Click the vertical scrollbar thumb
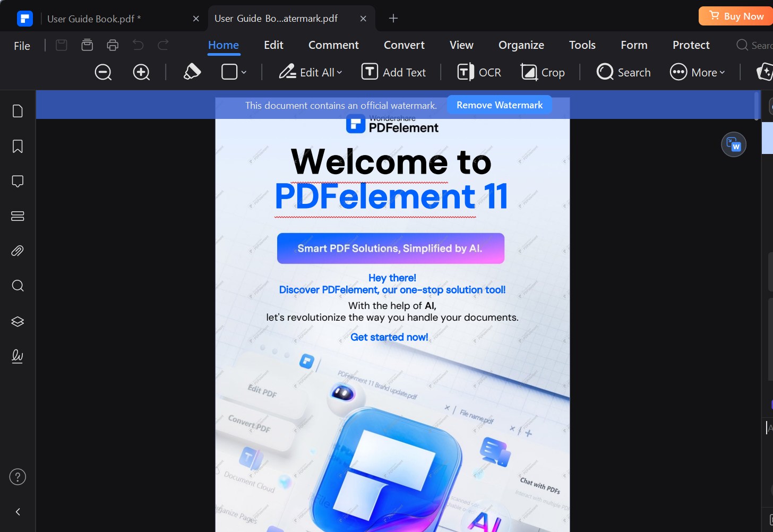The height and width of the screenshot is (532, 773). click(x=757, y=106)
